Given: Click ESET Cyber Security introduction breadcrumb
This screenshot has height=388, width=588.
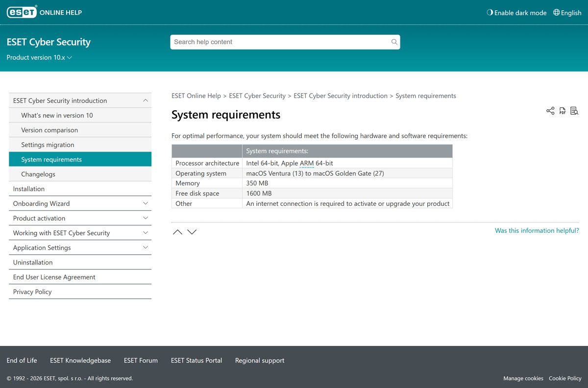Looking at the screenshot, I should coord(341,96).
